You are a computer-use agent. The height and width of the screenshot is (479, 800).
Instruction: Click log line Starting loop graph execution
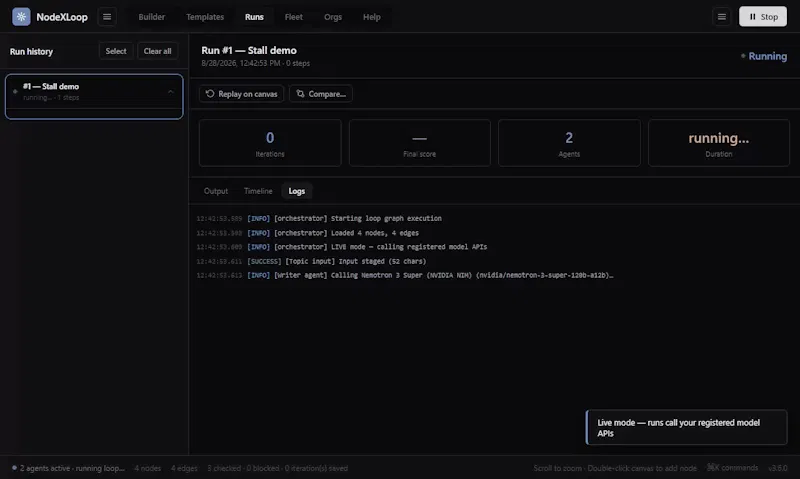coord(319,218)
